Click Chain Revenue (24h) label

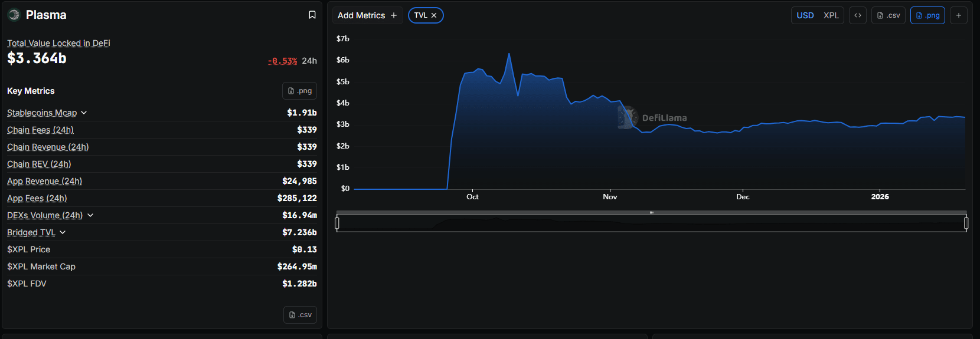(x=48, y=147)
